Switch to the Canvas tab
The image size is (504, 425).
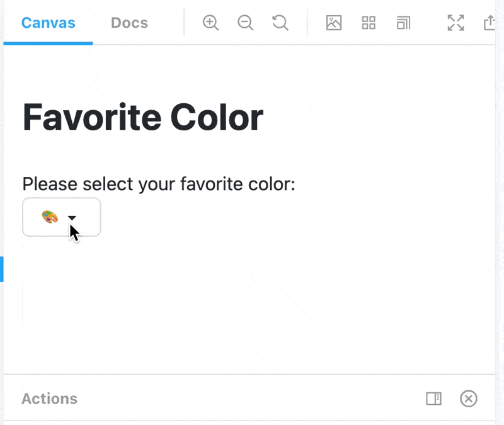49,23
